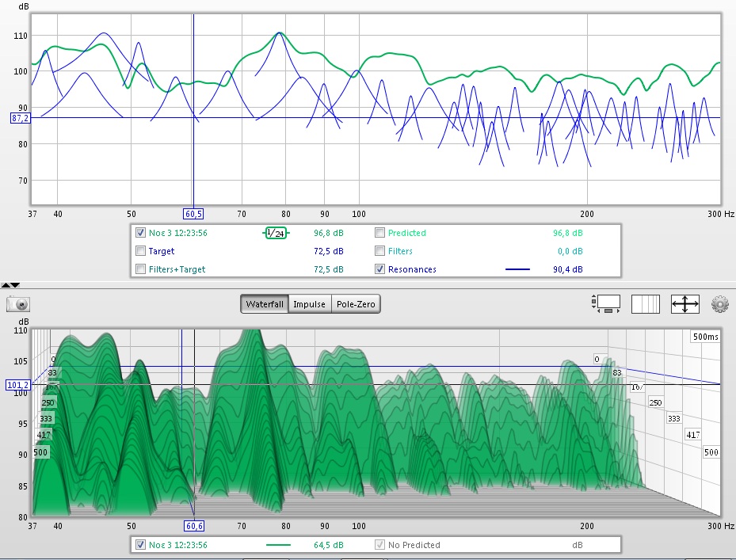The width and height of the screenshot is (736, 560).
Task: Collapse the panel using the divider arrows
Action: 10,284
